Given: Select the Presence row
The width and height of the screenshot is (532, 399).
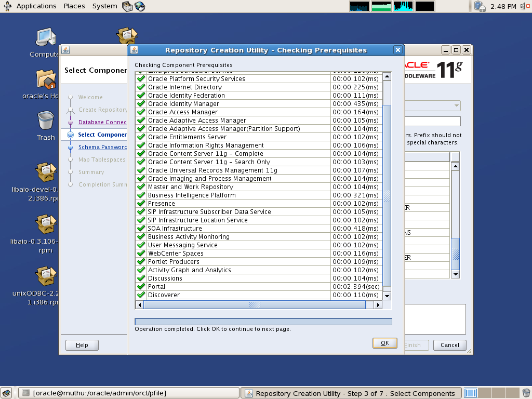Looking at the screenshot, I should (x=259, y=204).
